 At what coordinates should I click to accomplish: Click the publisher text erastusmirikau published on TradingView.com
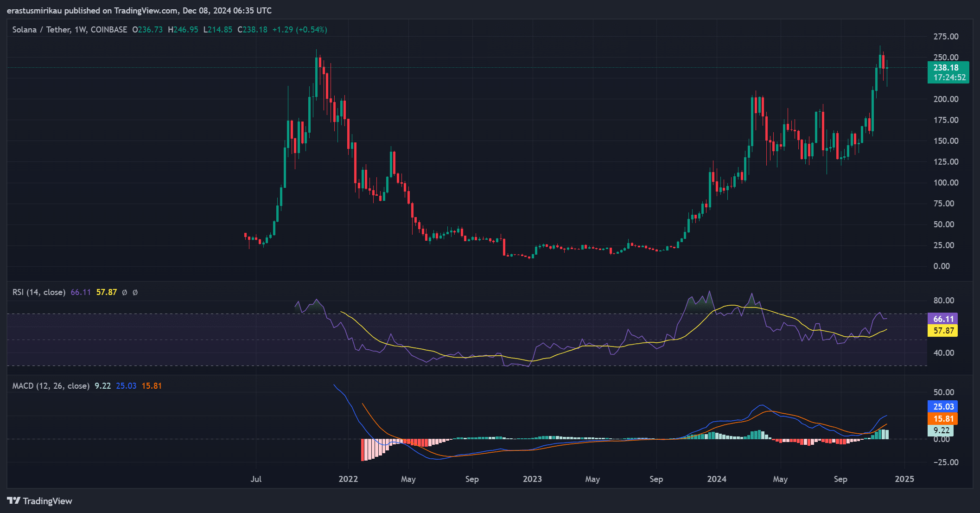point(93,11)
